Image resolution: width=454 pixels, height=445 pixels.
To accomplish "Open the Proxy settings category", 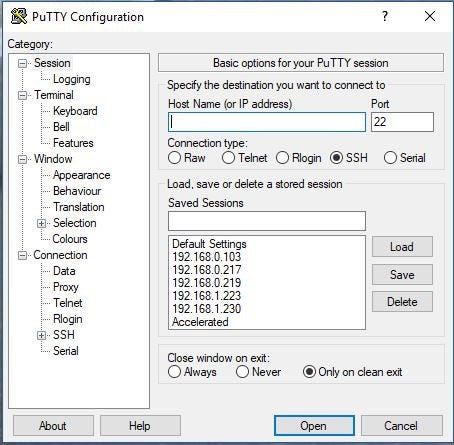I will coord(66,287).
